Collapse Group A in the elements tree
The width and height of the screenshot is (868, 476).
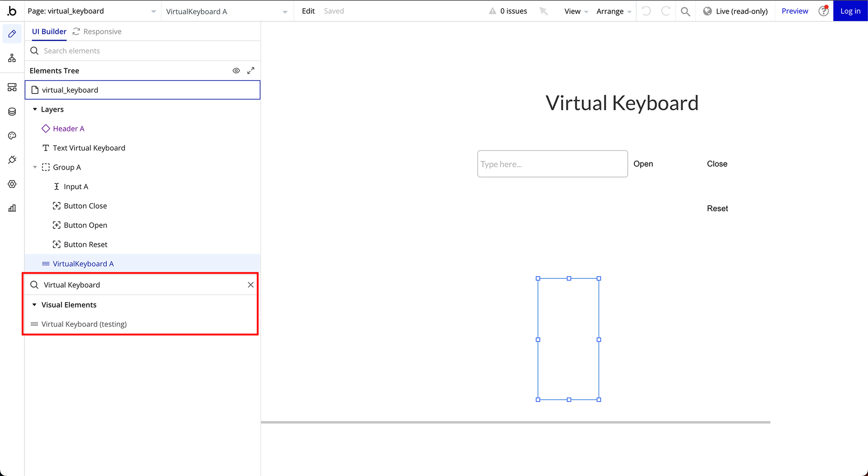[x=35, y=168]
